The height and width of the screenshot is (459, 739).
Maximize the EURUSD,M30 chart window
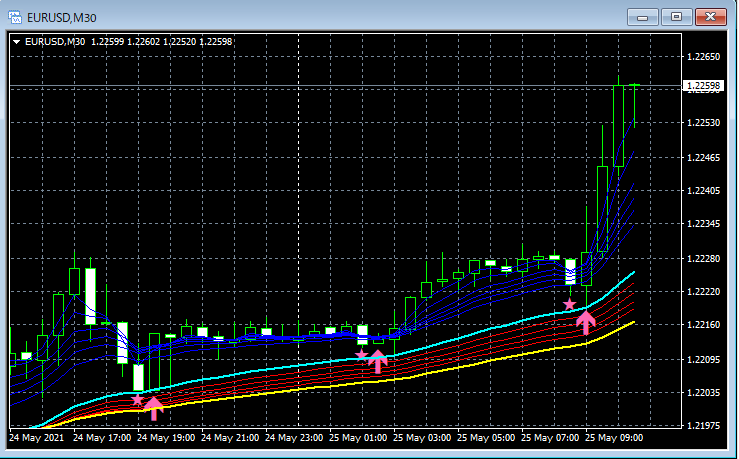tap(676, 17)
